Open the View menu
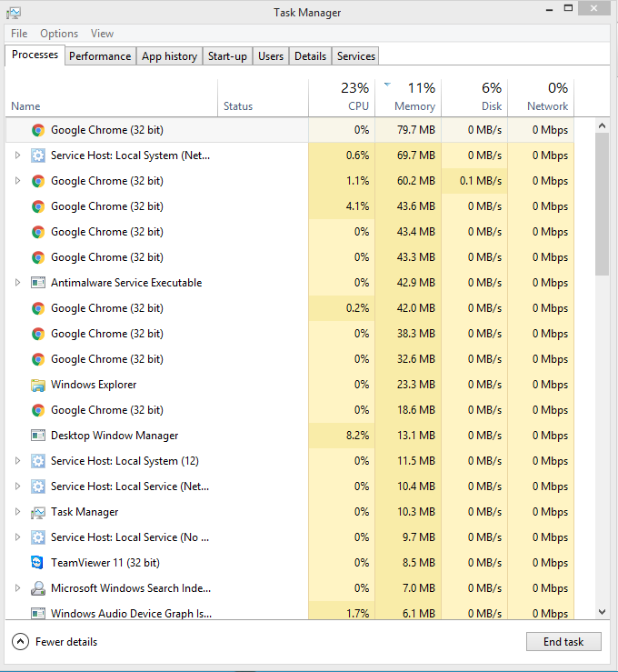Viewport: 618px width, 672px height. [102, 34]
